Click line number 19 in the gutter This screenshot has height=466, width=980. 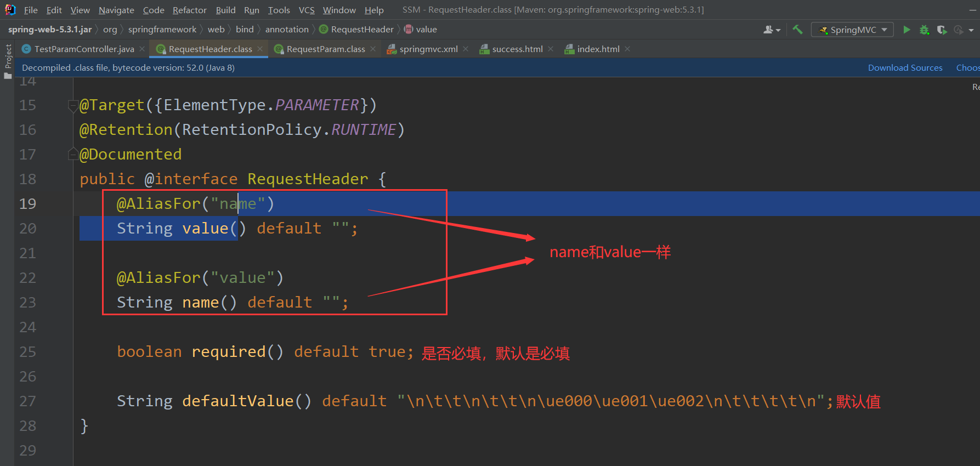(x=27, y=204)
